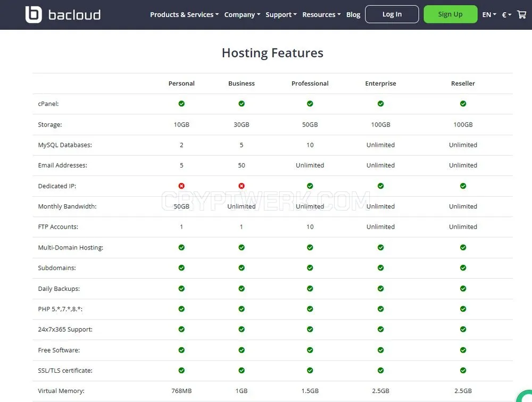Click the Reseller column header
Viewport: 532px width, 402px height.
(x=463, y=83)
